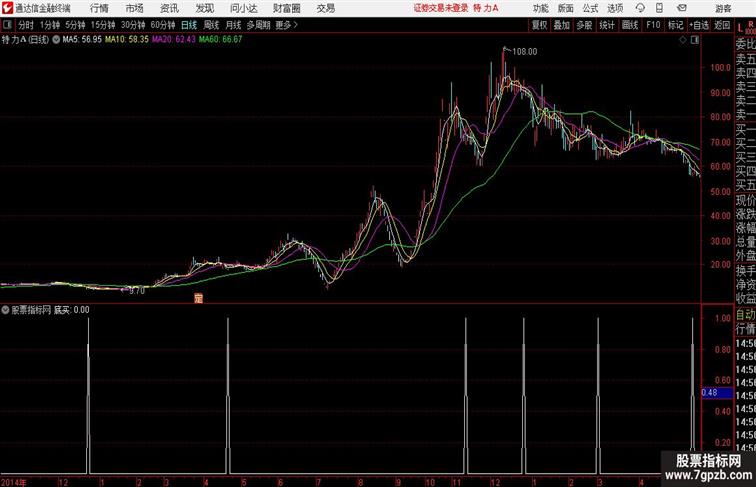Click the 返回 back button
Screen dimensions: 756x487
coord(722,25)
